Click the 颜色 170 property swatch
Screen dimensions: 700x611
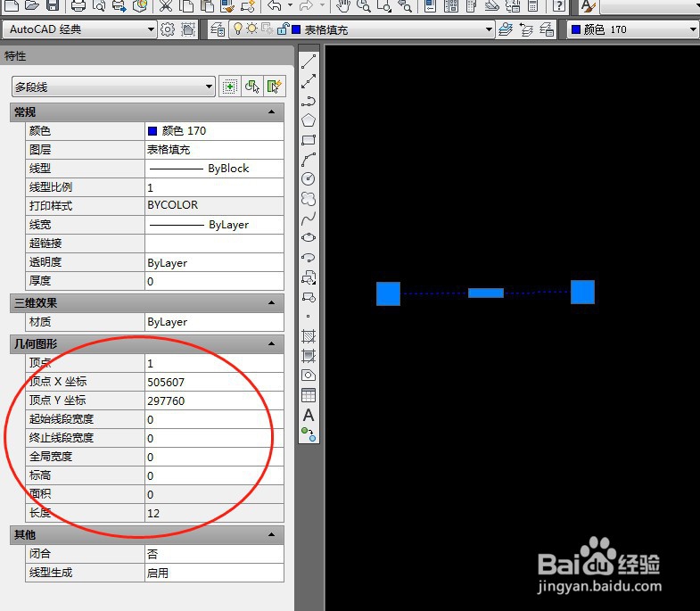(x=152, y=131)
